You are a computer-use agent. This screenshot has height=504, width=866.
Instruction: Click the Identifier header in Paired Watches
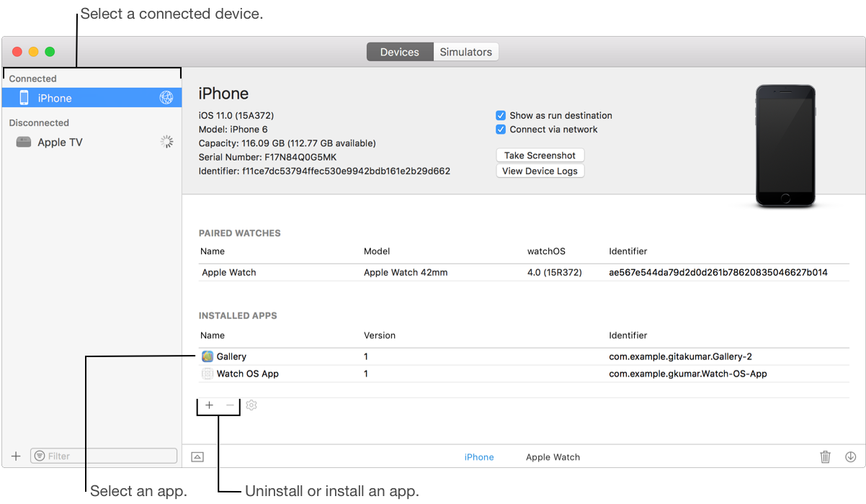[x=628, y=251]
